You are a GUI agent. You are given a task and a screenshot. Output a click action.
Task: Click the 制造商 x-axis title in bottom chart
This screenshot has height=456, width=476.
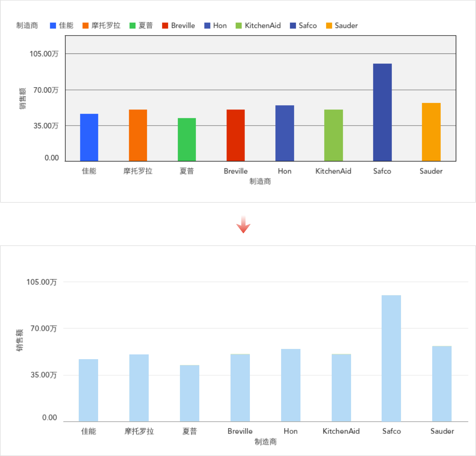[x=266, y=442]
